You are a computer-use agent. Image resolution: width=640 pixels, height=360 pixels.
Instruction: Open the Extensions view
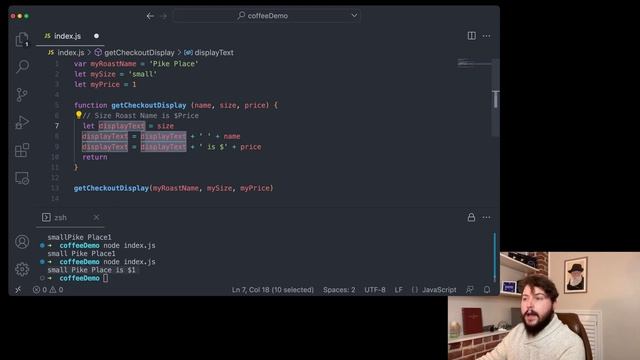point(22,150)
